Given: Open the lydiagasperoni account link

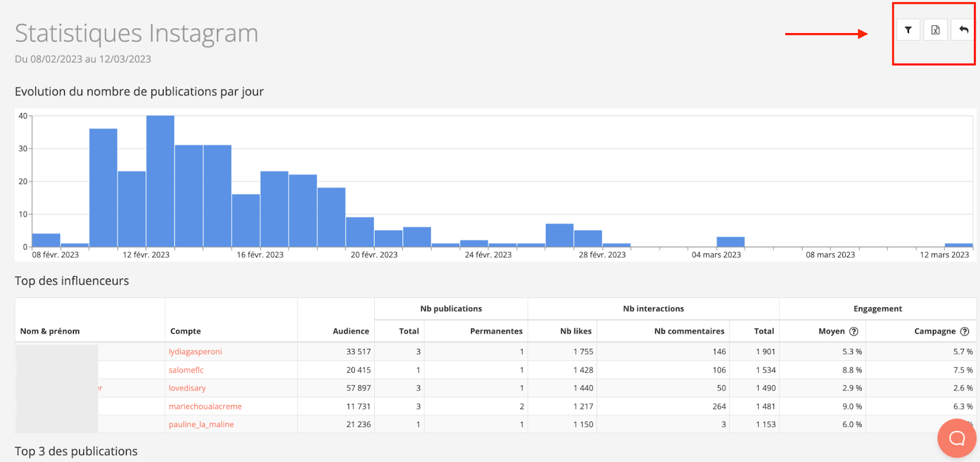Looking at the screenshot, I should (x=195, y=352).
